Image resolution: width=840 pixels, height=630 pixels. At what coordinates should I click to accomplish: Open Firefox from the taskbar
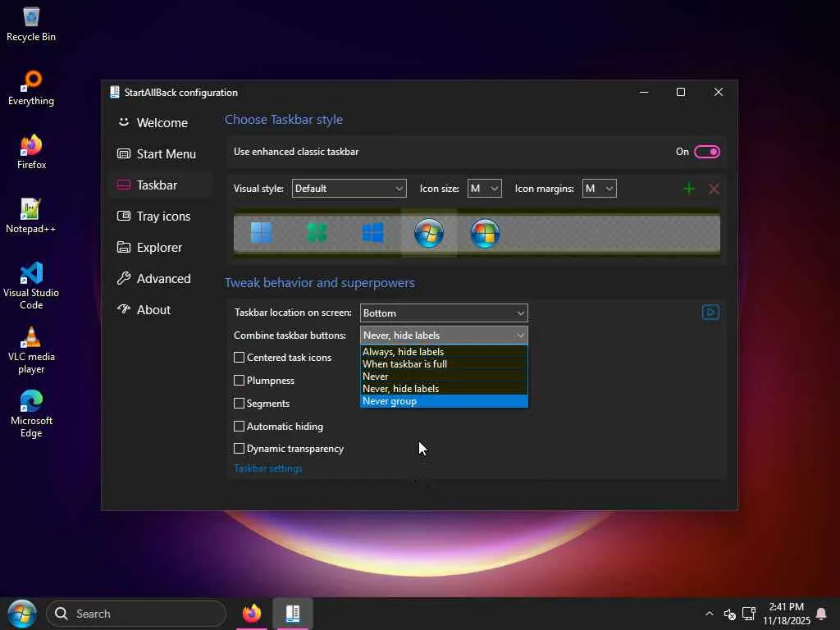[252, 614]
